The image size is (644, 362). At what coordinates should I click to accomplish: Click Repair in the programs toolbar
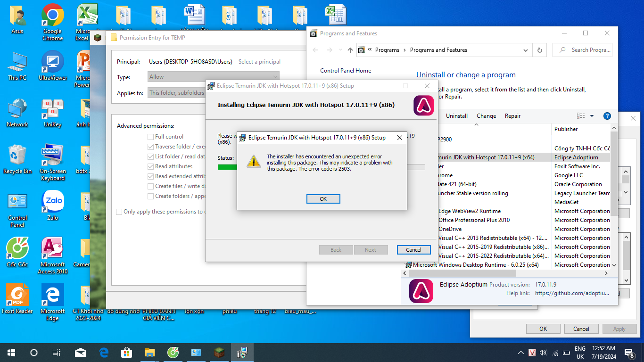(x=512, y=116)
